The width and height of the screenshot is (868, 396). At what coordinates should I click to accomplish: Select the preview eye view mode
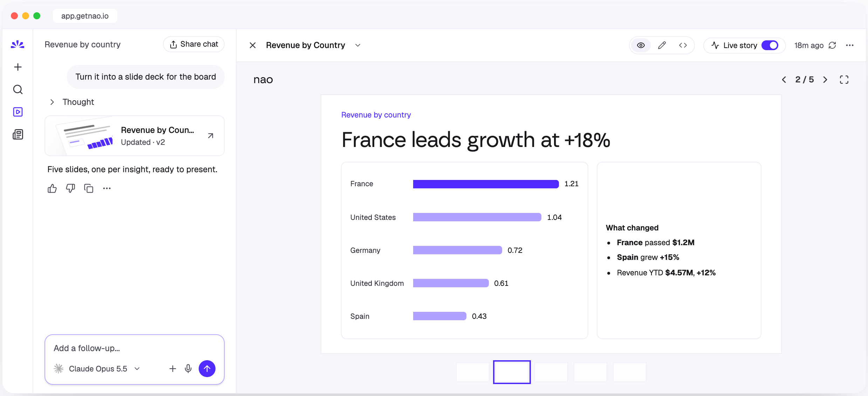[641, 45]
